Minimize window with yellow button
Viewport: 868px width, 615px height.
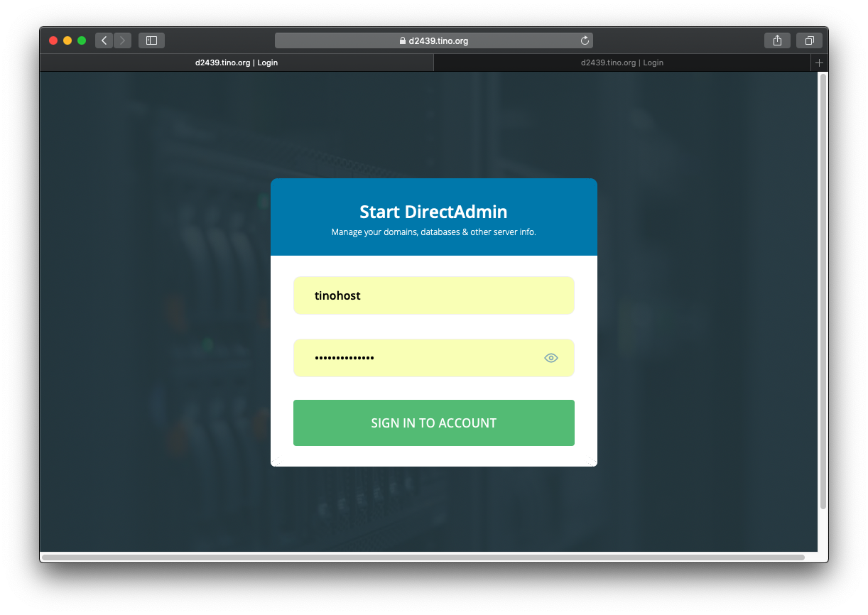67,40
